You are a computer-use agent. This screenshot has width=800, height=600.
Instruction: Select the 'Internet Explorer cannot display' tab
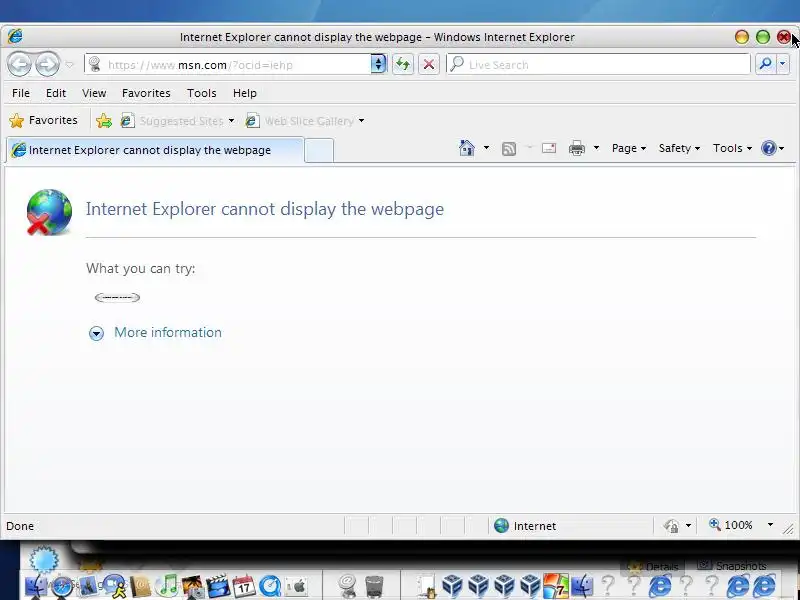click(155, 150)
